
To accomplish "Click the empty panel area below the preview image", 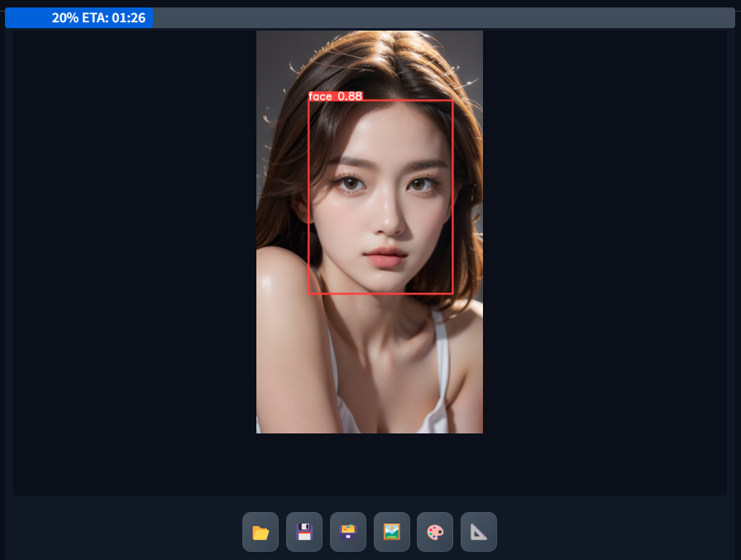I will pyautogui.click(x=370, y=463).
